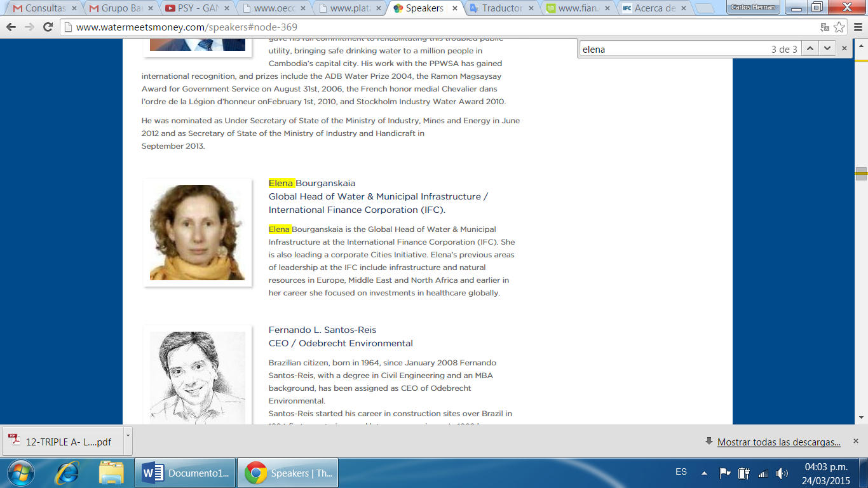Click the Fernando L. Santos-Reis name heading
This screenshot has height=488, width=868.
[322, 330]
